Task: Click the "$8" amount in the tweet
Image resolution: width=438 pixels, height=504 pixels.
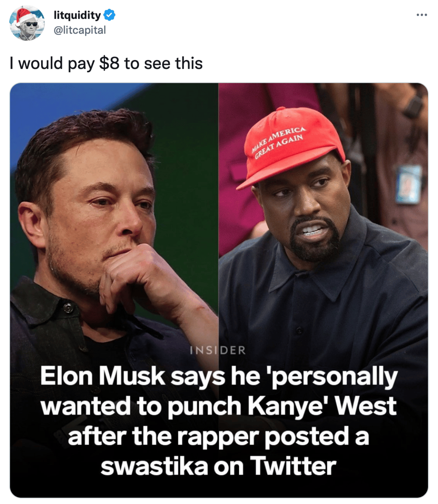Action: [x=109, y=63]
